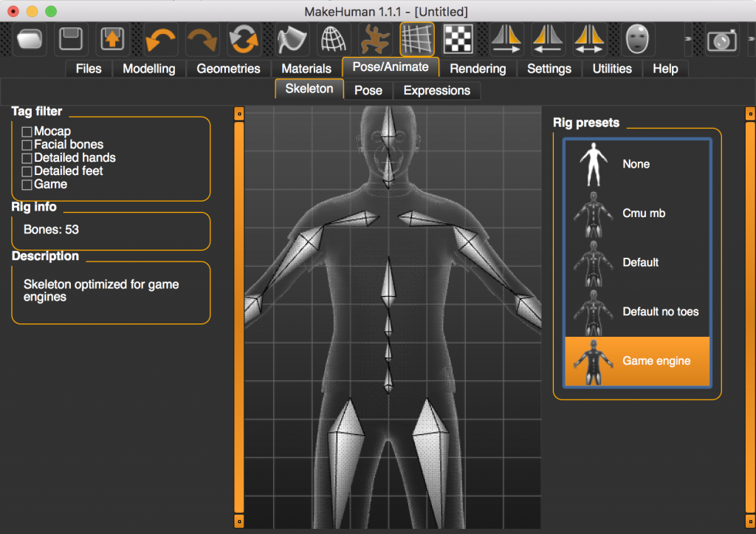Open the Rendering tab
The image size is (756, 534).
tap(478, 69)
